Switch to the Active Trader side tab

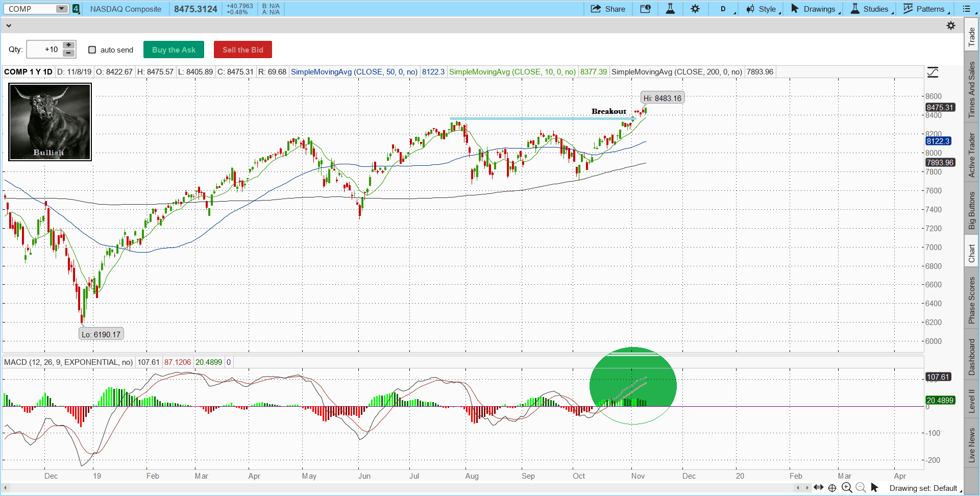pos(972,155)
